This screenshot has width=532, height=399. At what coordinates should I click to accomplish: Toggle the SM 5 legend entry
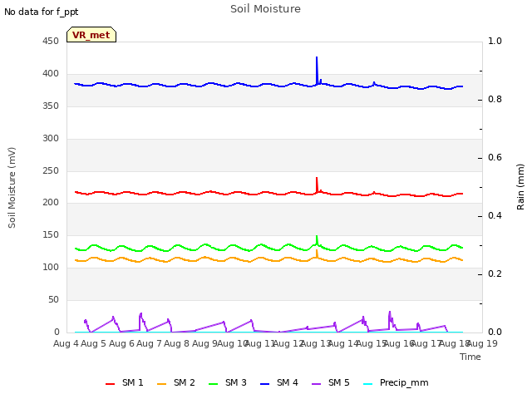click(x=331, y=383)
